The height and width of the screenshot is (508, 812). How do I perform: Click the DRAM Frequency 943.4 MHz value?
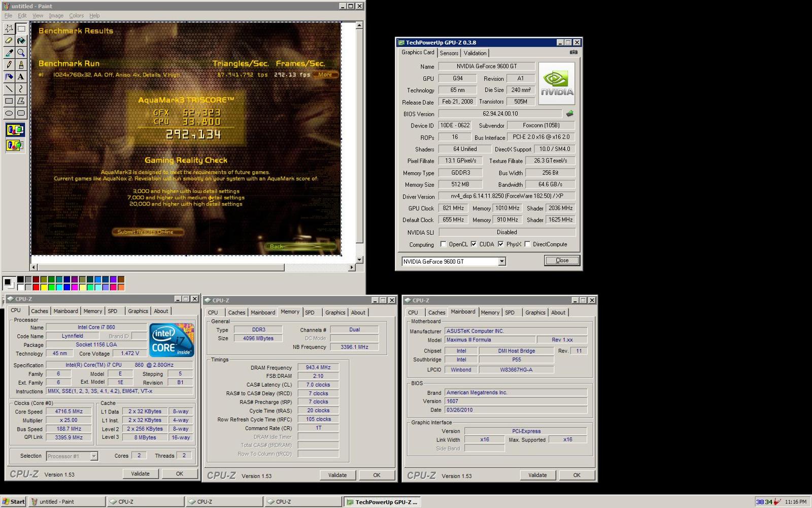coord(318,367)
